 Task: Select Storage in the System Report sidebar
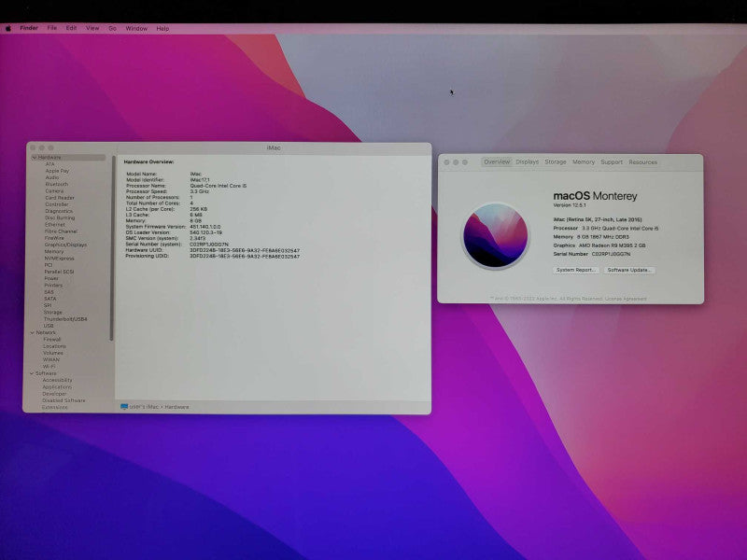[x=53, y=312]
